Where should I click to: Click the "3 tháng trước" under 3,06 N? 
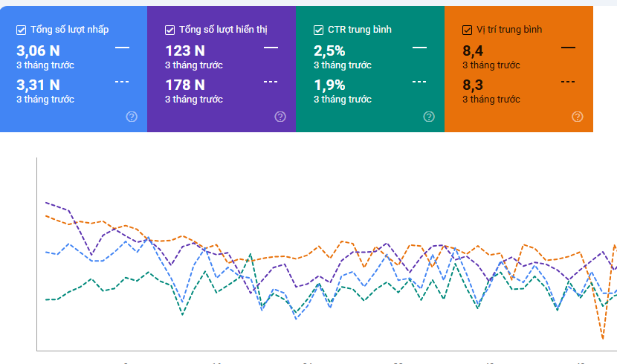45,65
